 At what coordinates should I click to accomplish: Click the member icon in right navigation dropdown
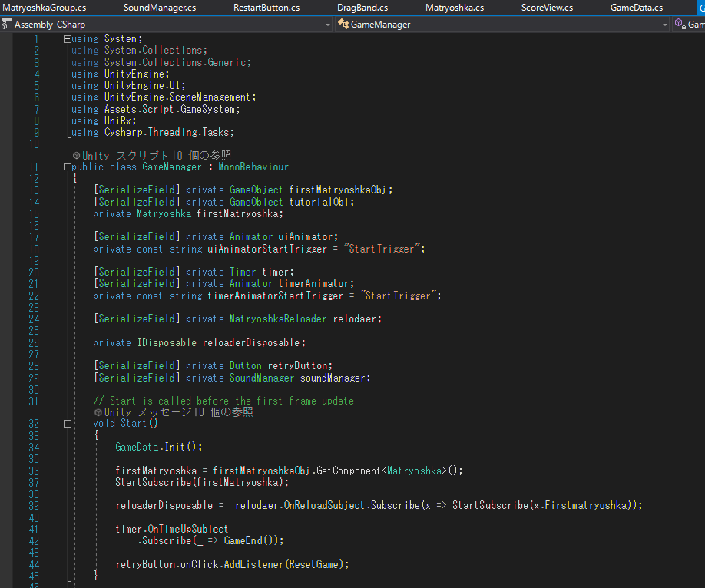(x=680, y=24)
